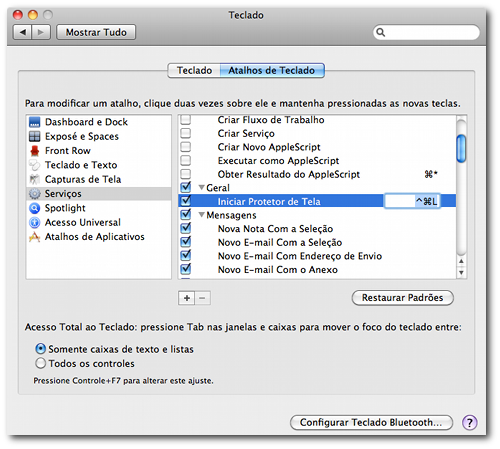Enable the Criar Serviço checkbox
500x449 pixels.
pyautogui.click(x=185, y=133)
